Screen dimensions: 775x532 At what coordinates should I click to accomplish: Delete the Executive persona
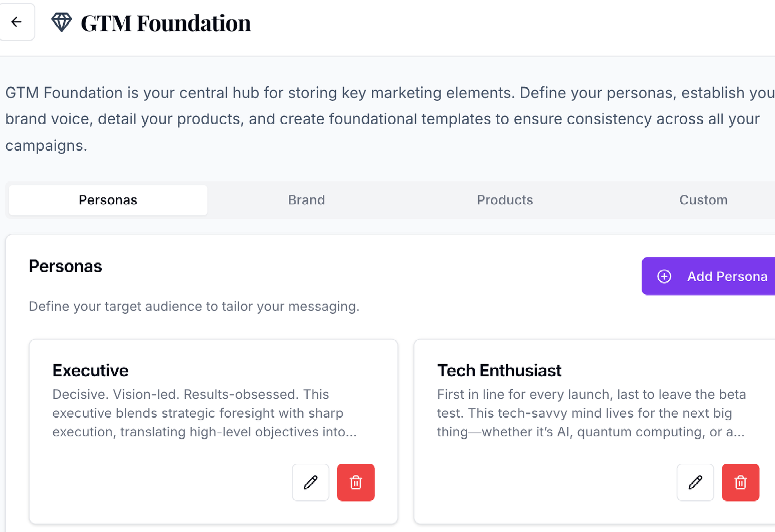pyautogui.click(x=355, y=482)
